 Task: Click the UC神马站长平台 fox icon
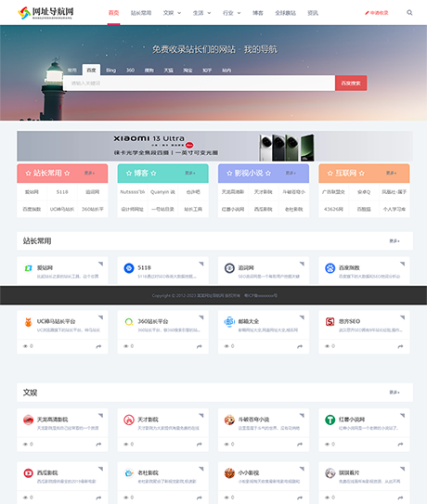click(x=28, y=321)
